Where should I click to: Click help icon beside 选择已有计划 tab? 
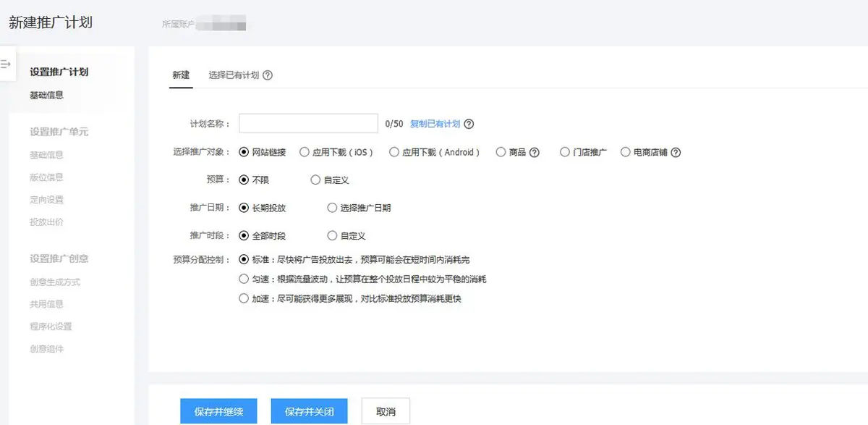click(268, 75)
